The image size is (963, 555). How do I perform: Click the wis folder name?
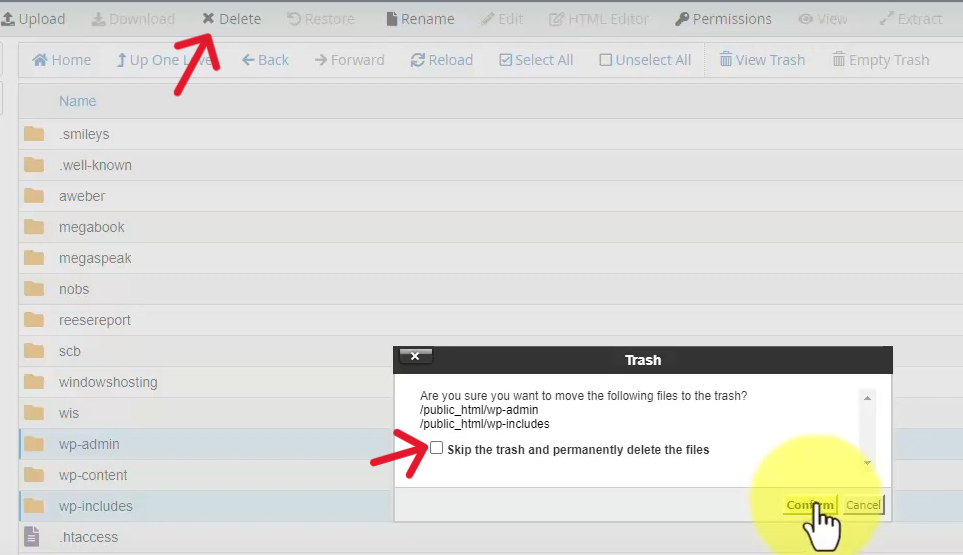69,413
